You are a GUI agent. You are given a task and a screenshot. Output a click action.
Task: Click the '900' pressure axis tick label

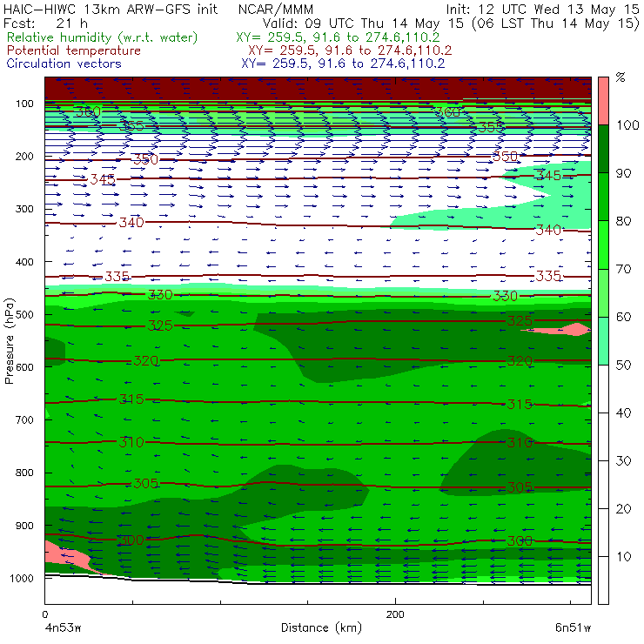click(x=24, y=526)
